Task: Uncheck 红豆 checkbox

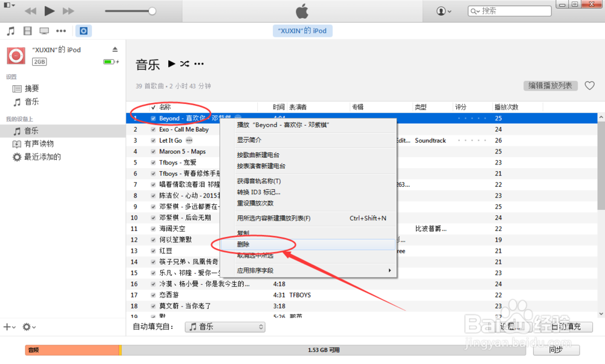Action: point(153,251)
